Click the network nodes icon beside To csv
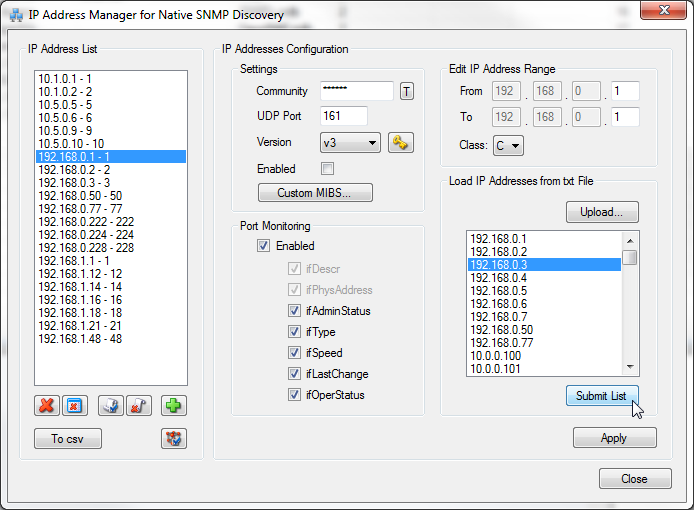Image resolution: width=694 pixels, height=510 pixels. 174,438
